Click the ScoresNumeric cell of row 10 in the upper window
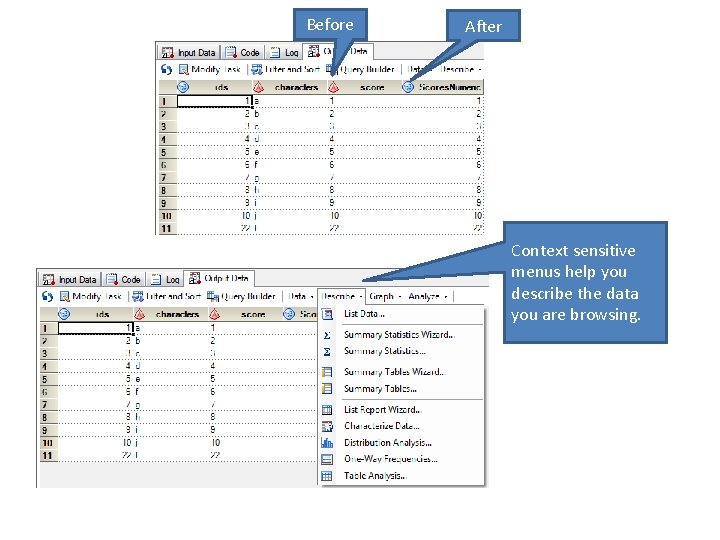This screenshot has height=540, width=720. pyautogui.click(x=442, y=215)
